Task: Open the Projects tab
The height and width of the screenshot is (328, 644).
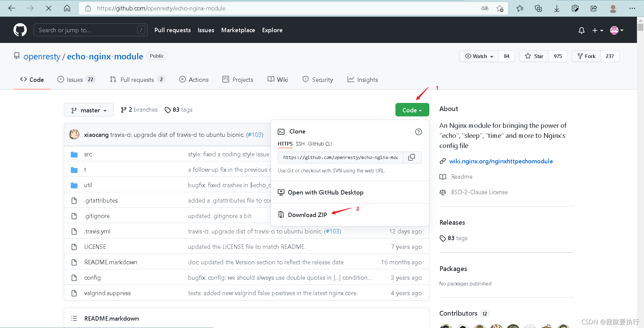Action: coord(238,79)
